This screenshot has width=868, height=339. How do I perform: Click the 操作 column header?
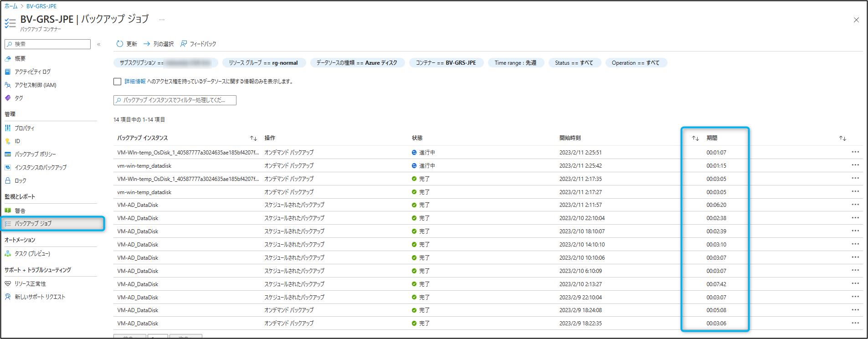click(270, 138)
